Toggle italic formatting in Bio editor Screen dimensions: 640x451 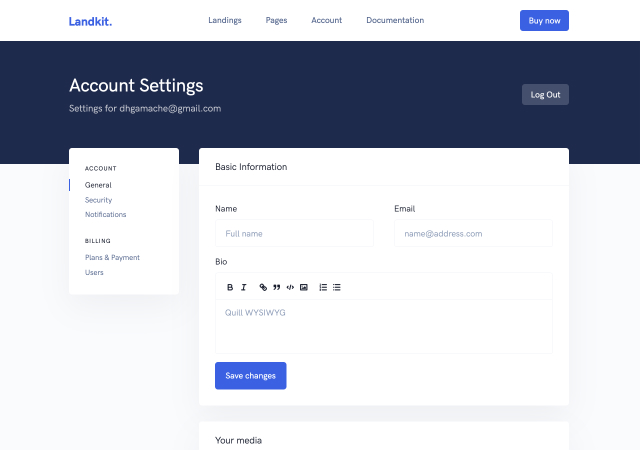243,287
